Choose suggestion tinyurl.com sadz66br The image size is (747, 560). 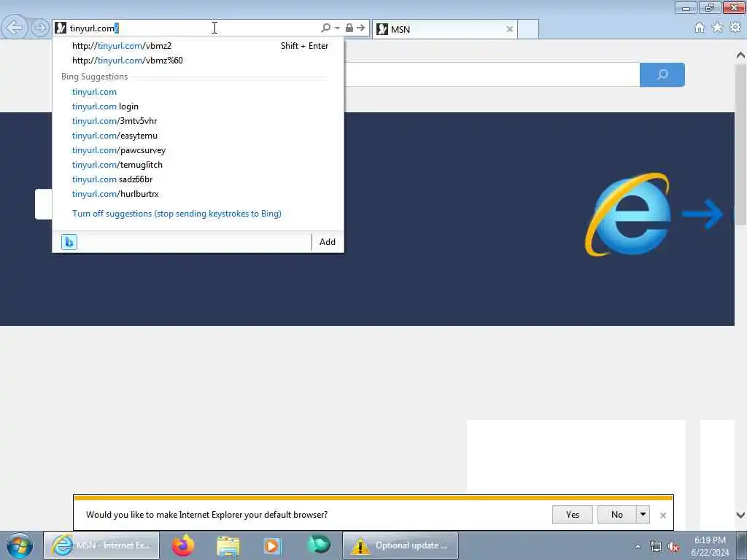(198, 179)
